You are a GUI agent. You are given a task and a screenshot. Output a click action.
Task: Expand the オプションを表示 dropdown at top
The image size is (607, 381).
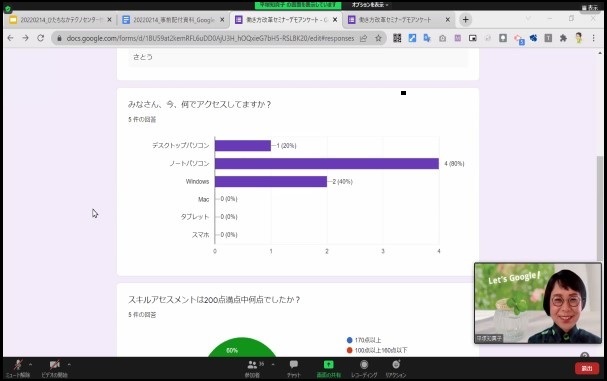tap(370, 5)
